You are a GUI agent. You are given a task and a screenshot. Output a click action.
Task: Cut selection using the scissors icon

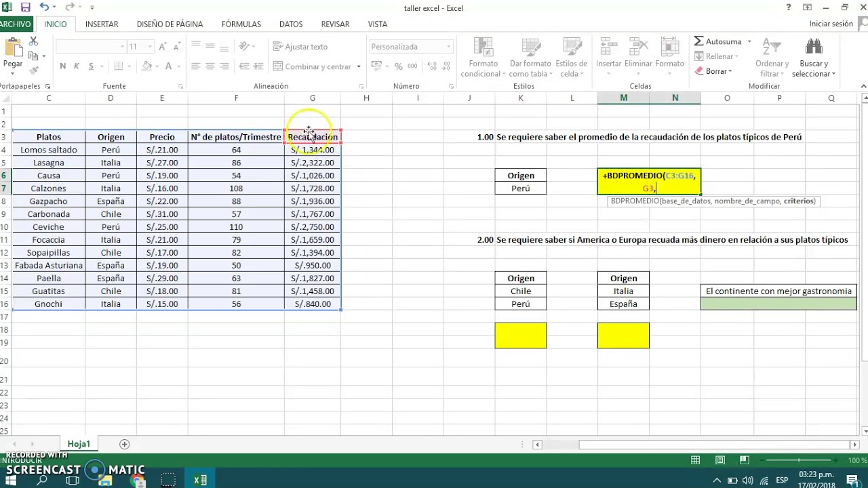(33, 42)
